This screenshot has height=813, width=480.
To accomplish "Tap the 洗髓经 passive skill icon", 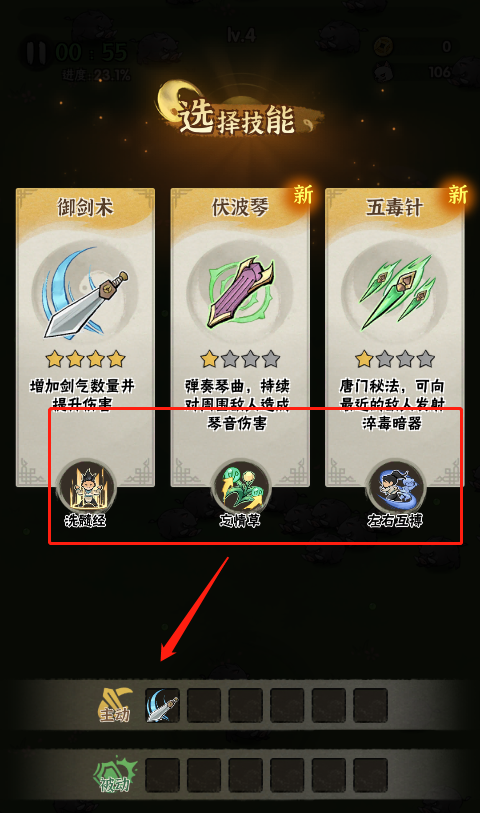I will [x=86, y=487].
